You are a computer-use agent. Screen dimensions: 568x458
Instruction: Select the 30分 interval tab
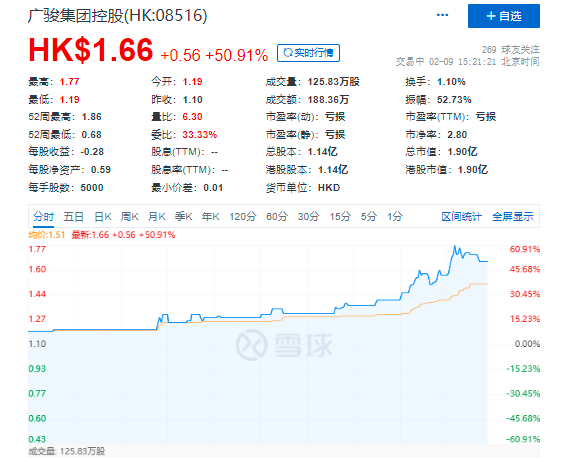click(x=308, y=217)
